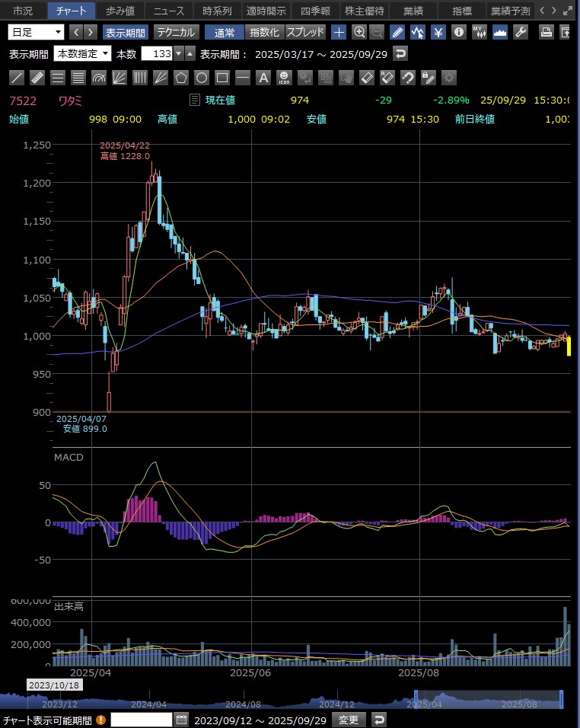
Task: Open the ニュース tab
Action: point(168,11)
